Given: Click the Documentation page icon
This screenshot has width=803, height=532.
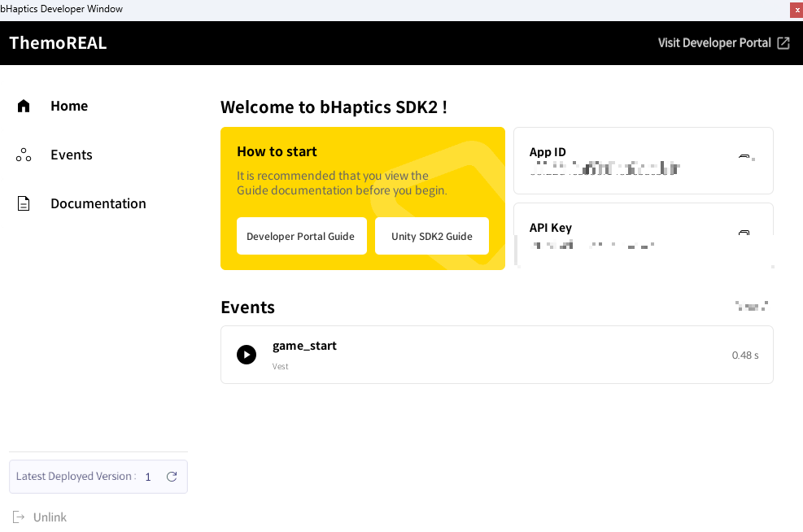Looking at the screenshot, I should (24, 203).
